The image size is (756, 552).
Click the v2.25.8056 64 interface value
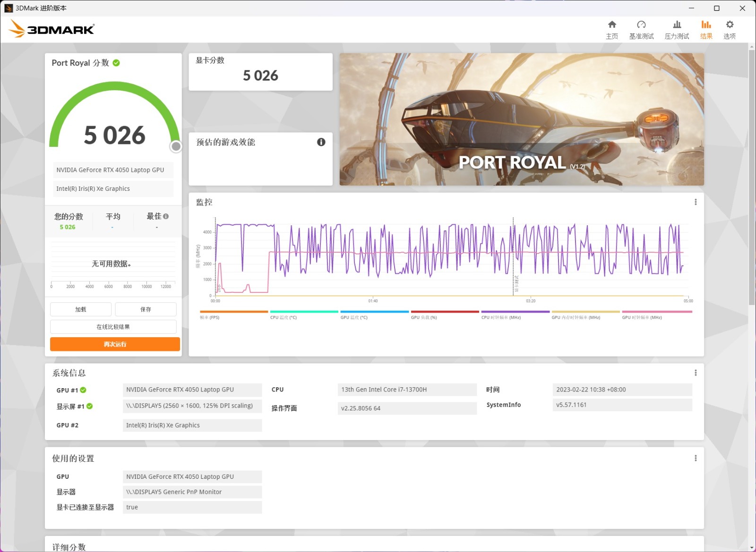pos(407,408)
